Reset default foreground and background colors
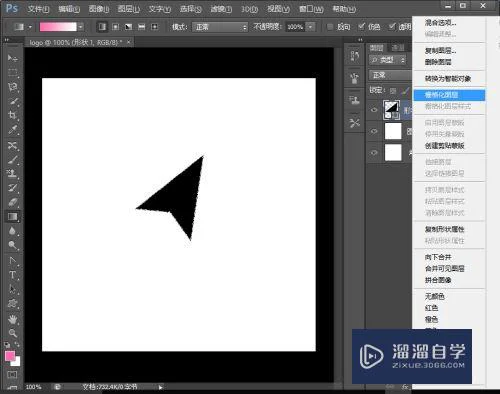The height and width of the screenshot is (394, 500). pyautogui.click(x=7, y=345)
